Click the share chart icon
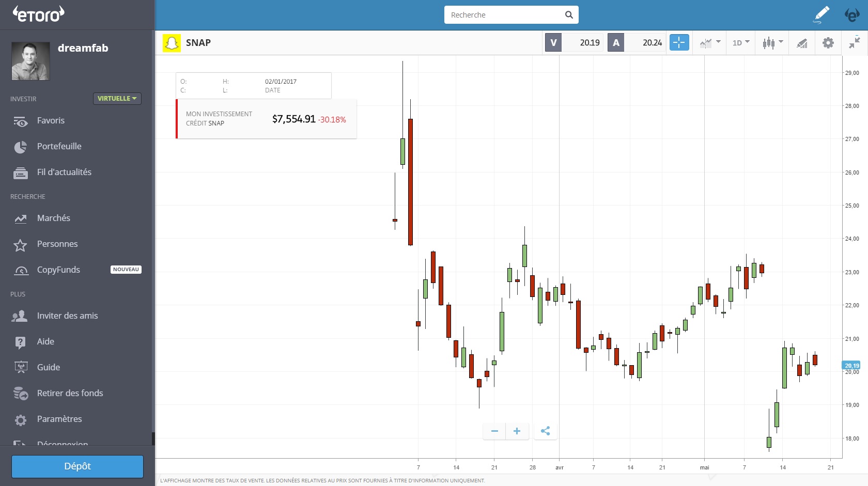The width and height of the screenshot is (868, 486). pyautogui.click(x=545, y=431)
